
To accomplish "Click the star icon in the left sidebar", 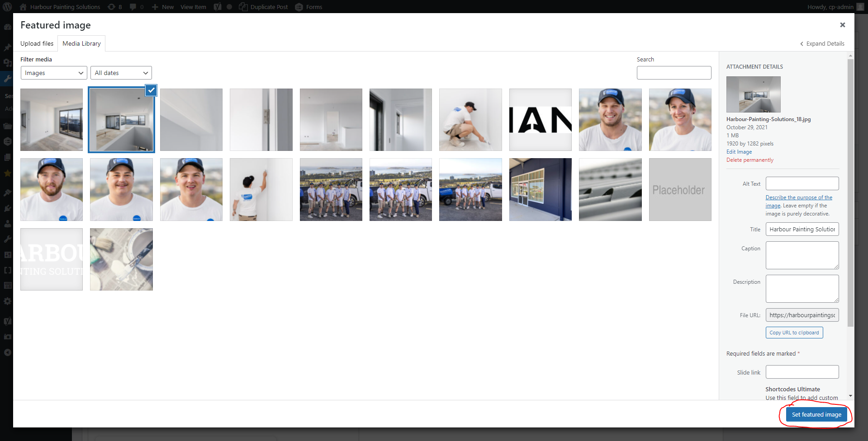I will pyautogui.click(x=7, y=174).
